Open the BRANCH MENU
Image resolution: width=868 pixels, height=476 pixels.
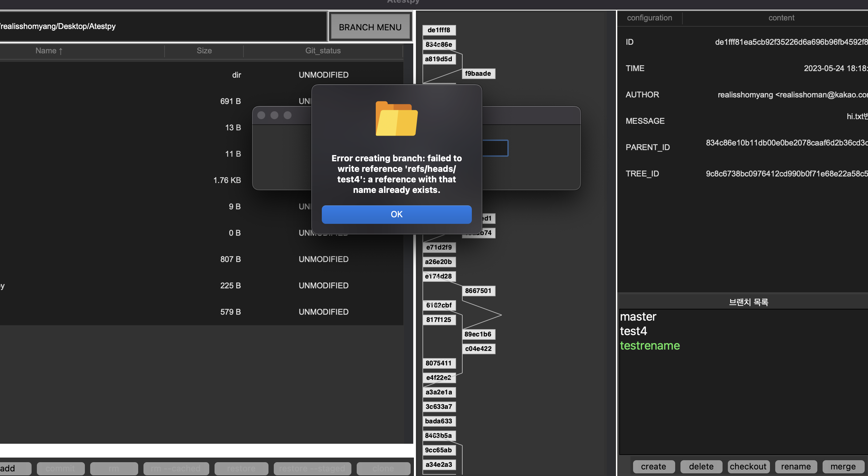click(x=370, y=27)
